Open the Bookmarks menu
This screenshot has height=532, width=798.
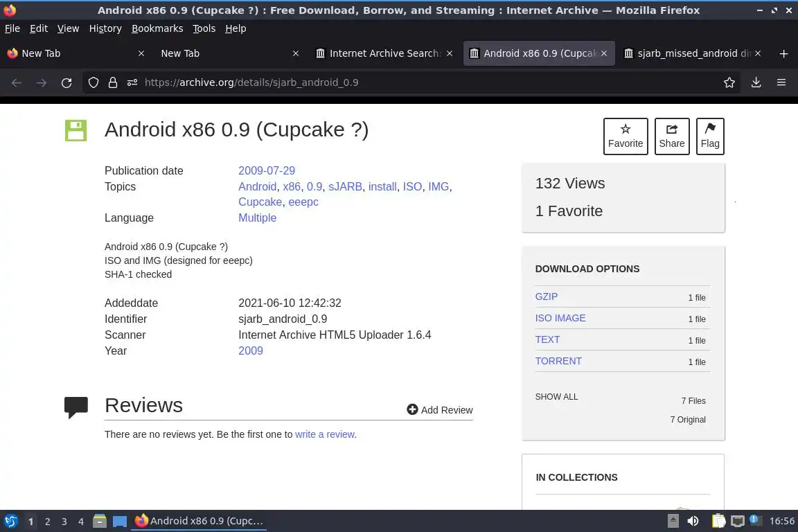(x=157, y=28)
